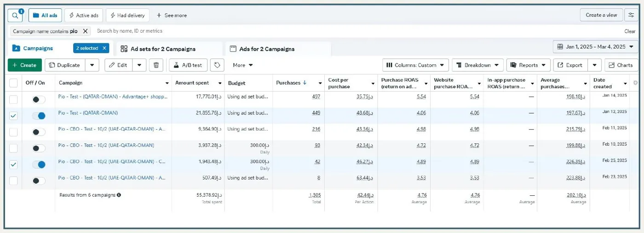Screen dimensions: 644x233
Task: Click the 5.54 Purchase ROAS value
Action: point(421,97)
